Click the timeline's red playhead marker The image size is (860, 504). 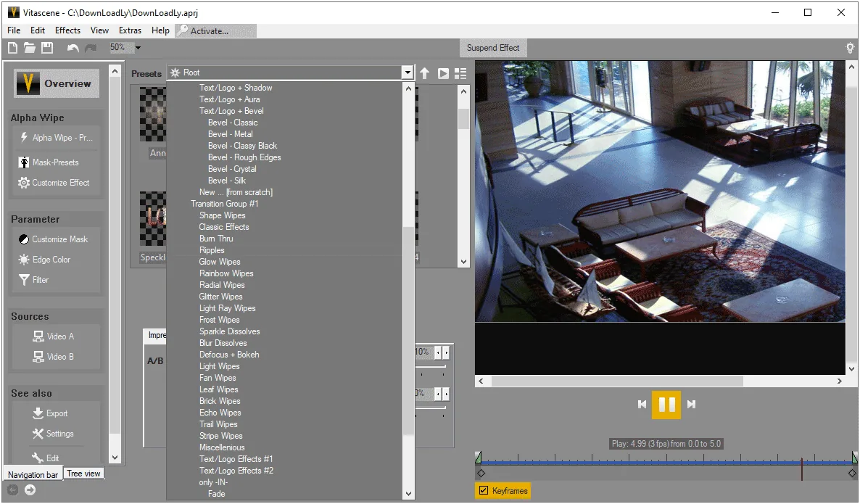click(802, 469)
